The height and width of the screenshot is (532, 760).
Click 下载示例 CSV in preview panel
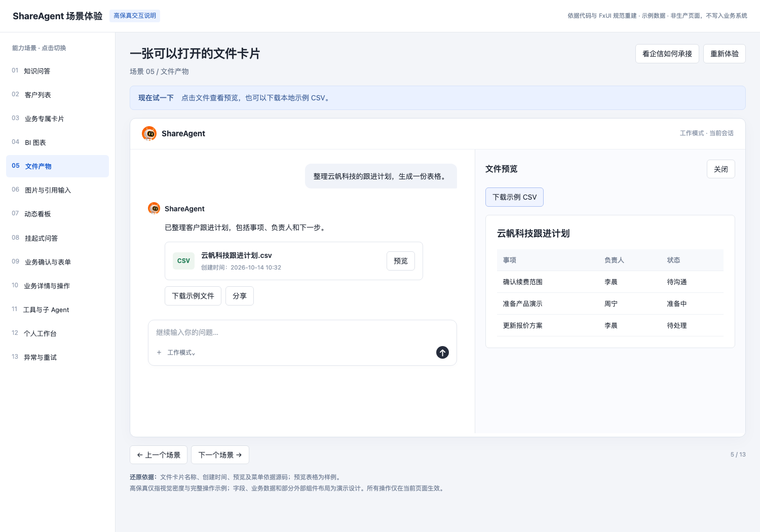pos(514,197)
